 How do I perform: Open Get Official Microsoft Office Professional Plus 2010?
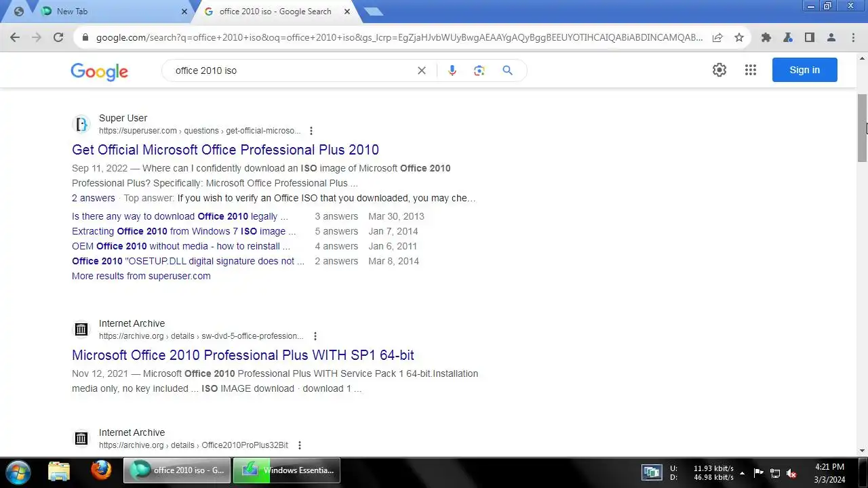(x=225, y=150)
